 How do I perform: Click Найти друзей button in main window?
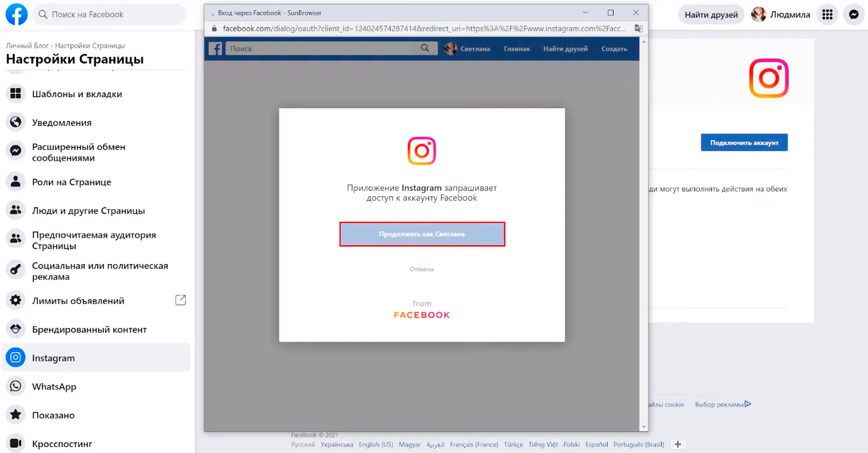click(711, 15)
